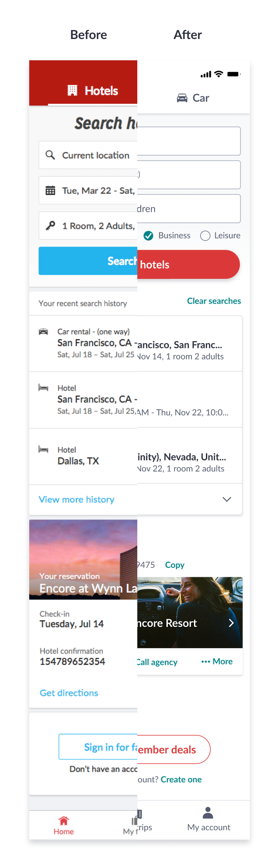This screenshot has height=868, width=279.
Task: Click the car rental history icon
Action: (x=43, y=332)
